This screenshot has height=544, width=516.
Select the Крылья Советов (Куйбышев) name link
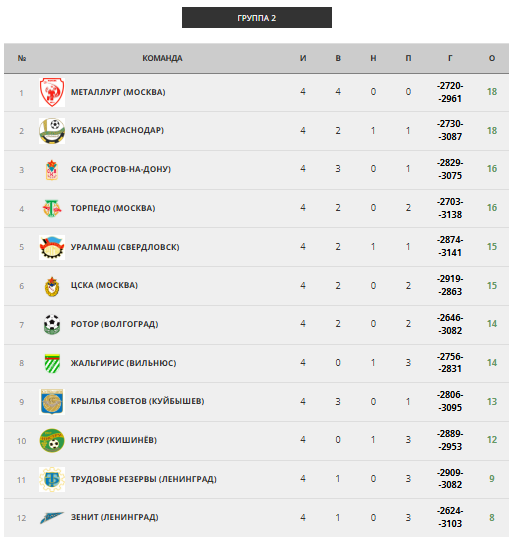click(137, 401)
